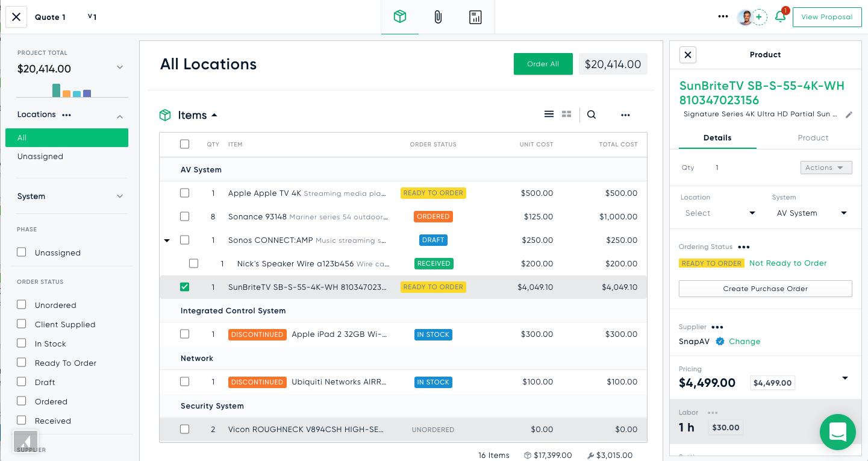
Task: Open Locations three-dot menu
Action: click(x=67, y=114)
